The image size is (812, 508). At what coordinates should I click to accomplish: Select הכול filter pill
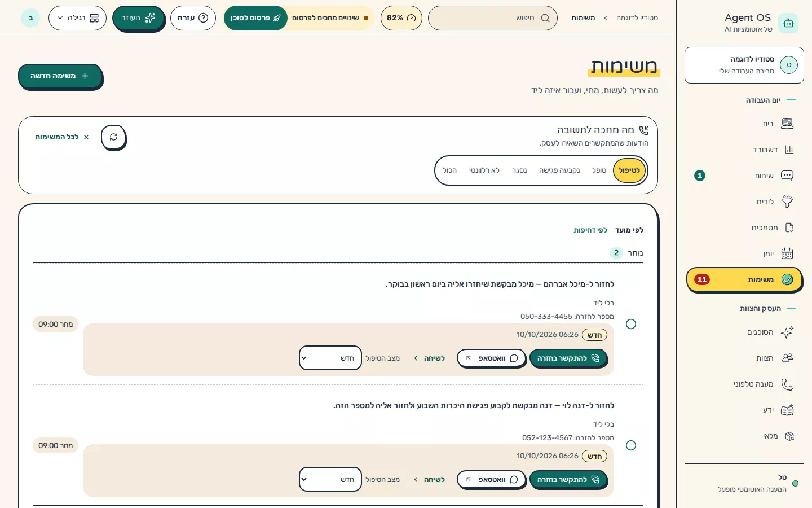[x=449, y=170]
